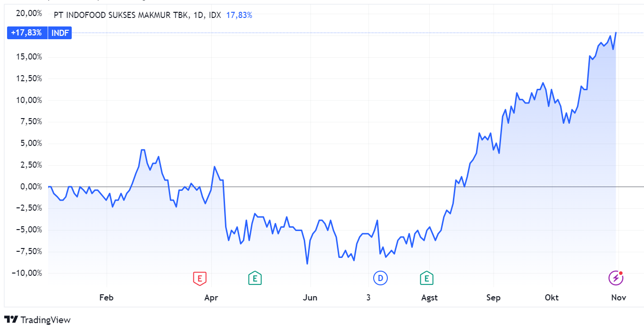The width and height of the screenshot is (644, 325).
Task: Click the green earnings marker in May
Action: click(255, 278)
